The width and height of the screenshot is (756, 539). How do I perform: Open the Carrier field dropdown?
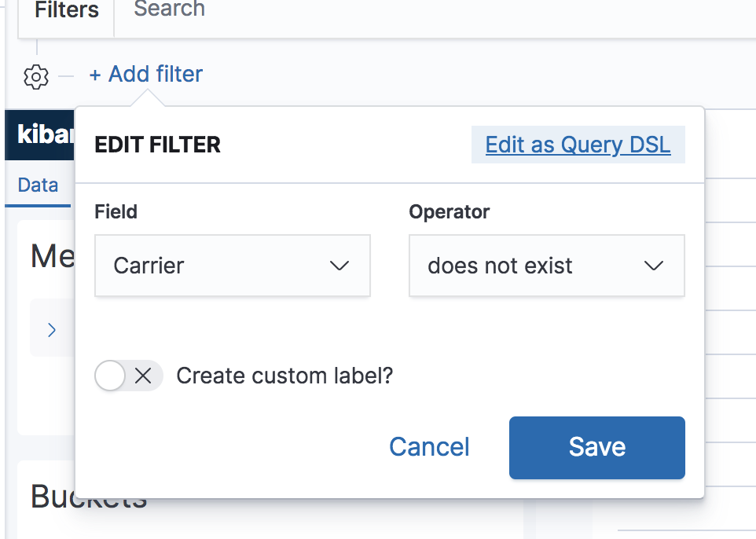(x=232, y=266)
